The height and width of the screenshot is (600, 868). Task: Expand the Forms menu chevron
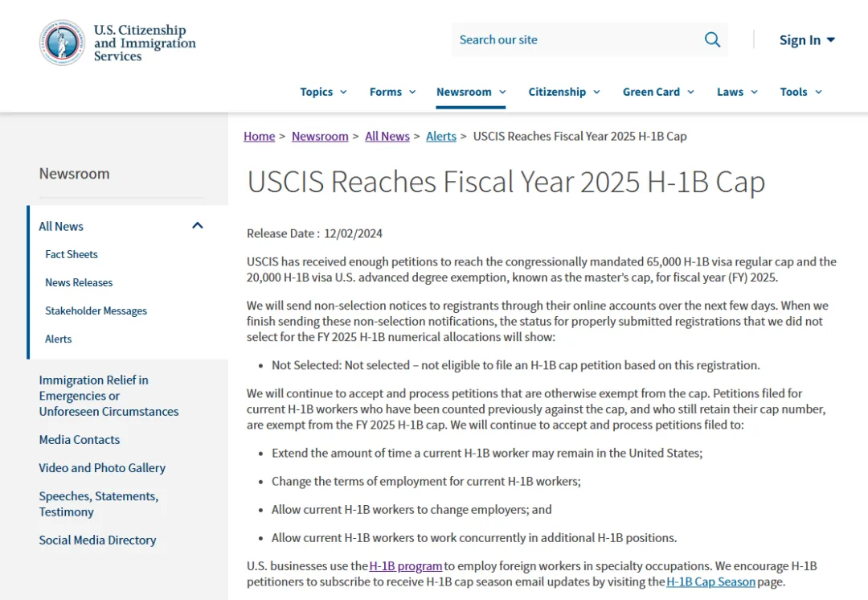tap(412, 92)
